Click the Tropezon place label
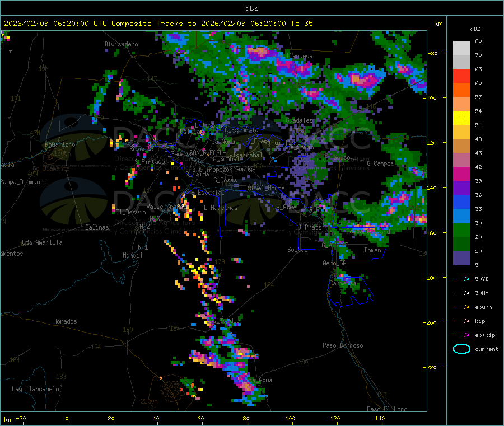Screen dimensions: 504x426 (x=219, y=170)
